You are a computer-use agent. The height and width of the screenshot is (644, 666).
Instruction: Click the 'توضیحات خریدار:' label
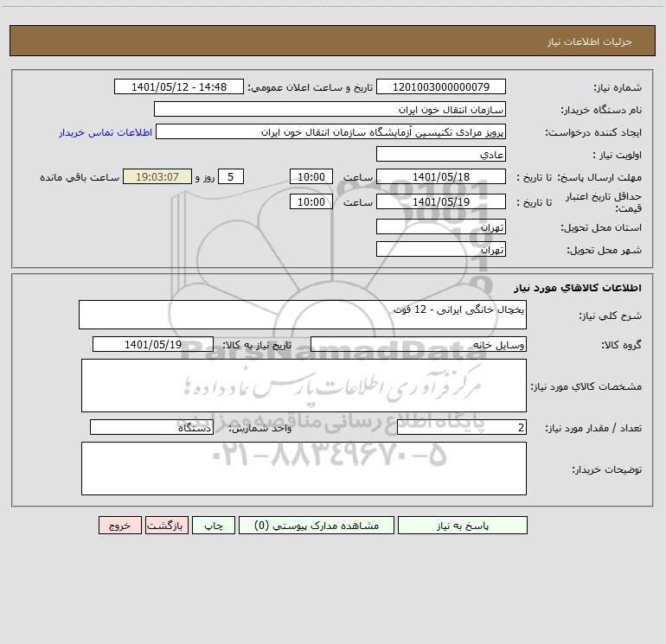coord(607,469)
